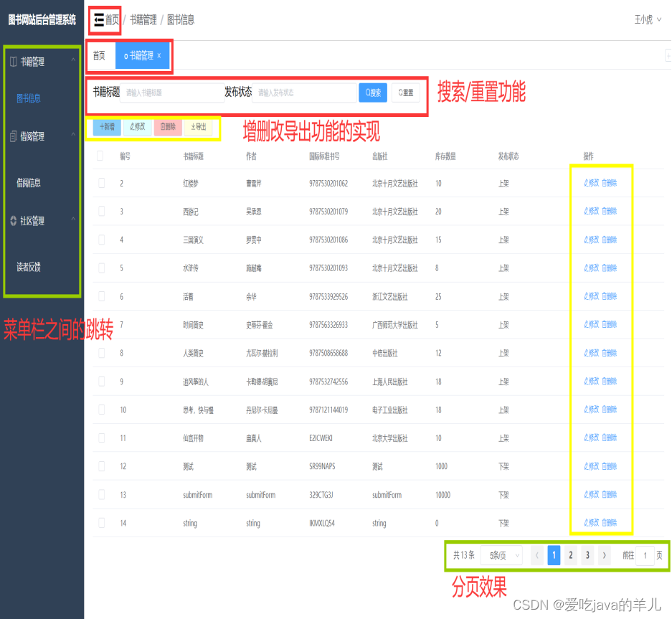Check the checkbox for 西游记 row
This screenshot has height=619, width=672.
point(100,212)
